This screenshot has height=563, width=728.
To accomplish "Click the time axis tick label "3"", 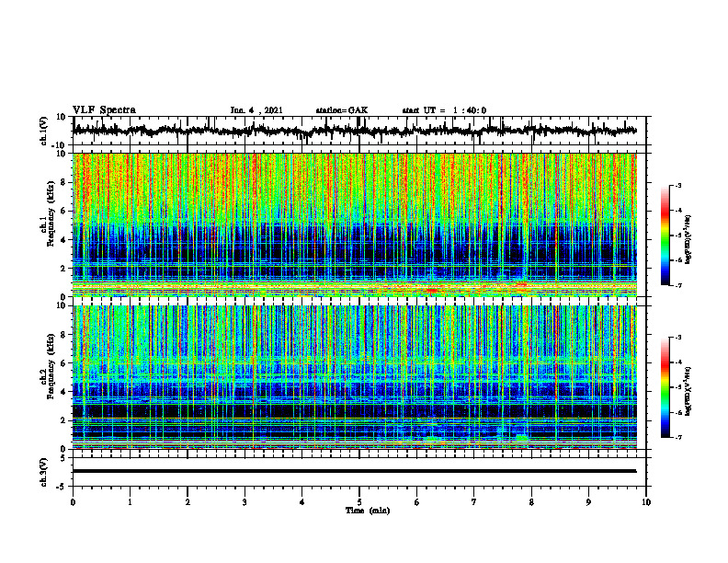I will click(245, 502).
